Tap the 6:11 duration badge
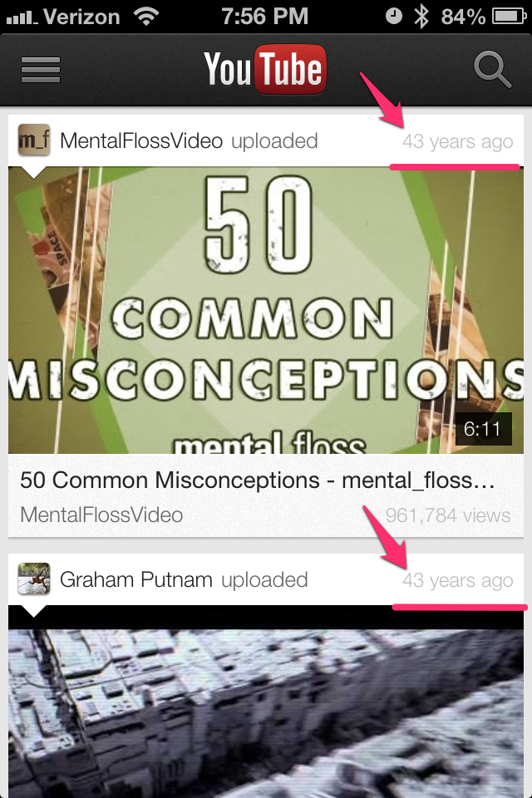Screen dimensions: 532x798 [483, 429]
